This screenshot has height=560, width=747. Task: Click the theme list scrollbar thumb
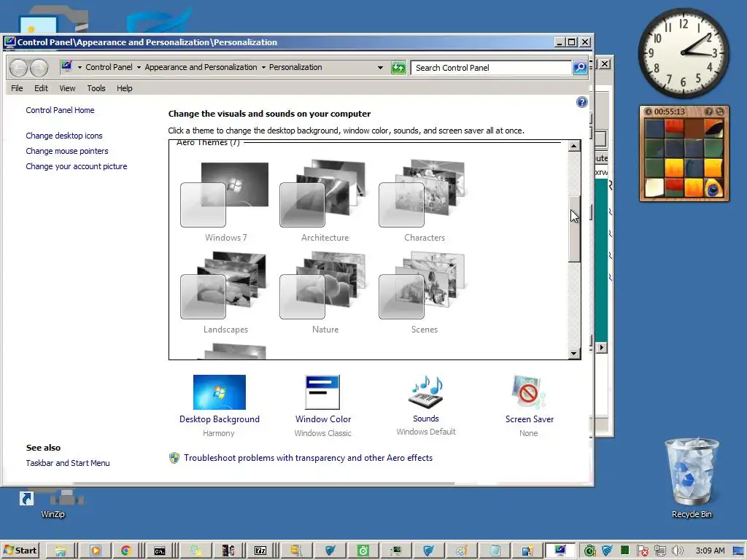pyautogui.click(x=574, y=229)
